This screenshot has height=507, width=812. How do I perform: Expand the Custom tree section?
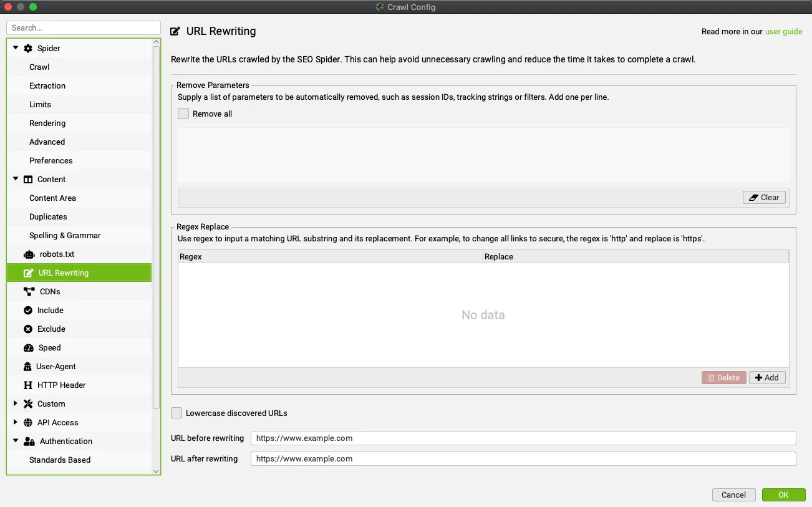(16, 404)
